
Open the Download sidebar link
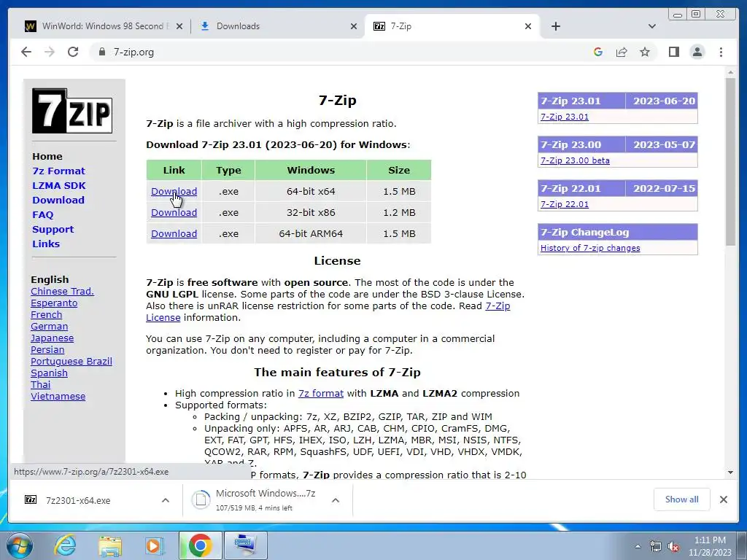tap(58, 200)
